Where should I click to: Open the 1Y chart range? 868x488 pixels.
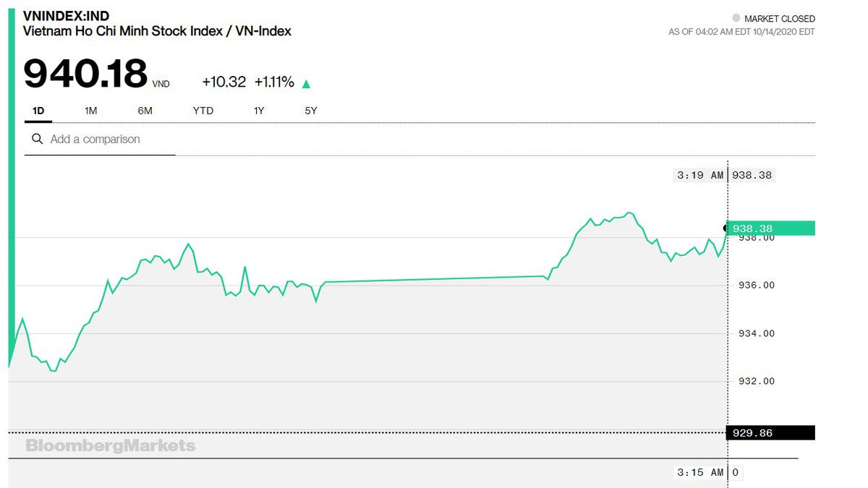259,111
